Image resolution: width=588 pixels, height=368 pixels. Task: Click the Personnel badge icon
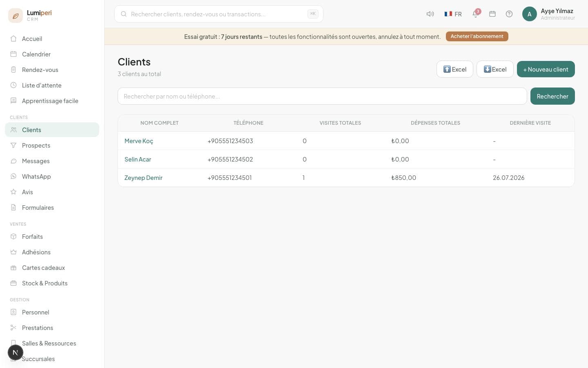(13, 312)
